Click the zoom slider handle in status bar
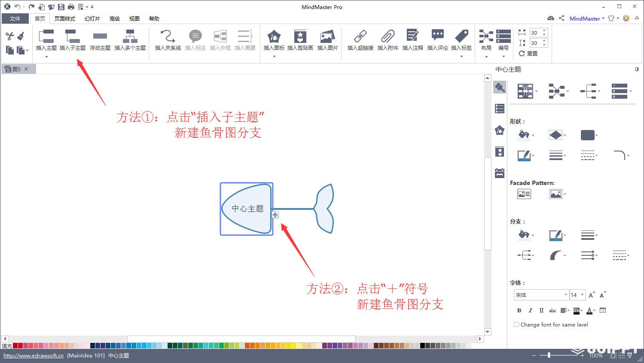Screen dimensions: 644x363 tap(549, 355)
